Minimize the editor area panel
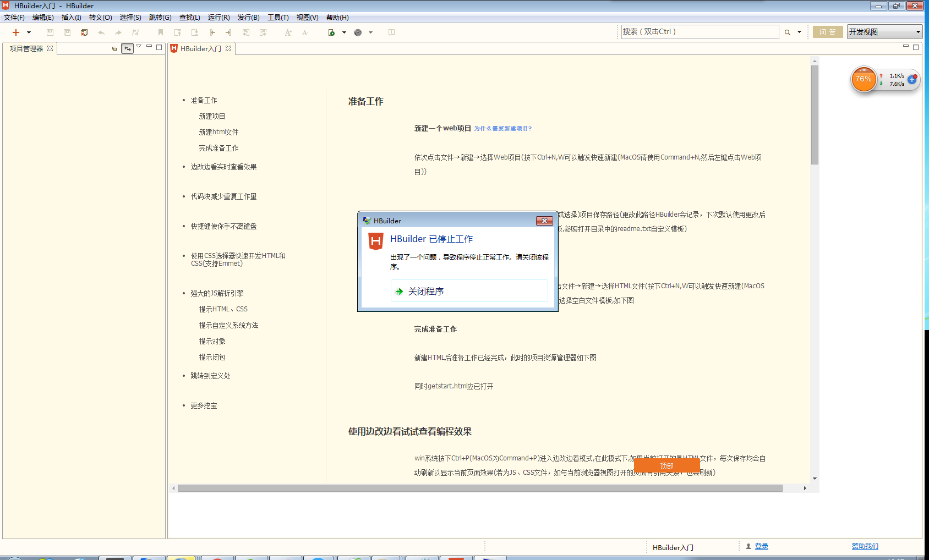929x560 pixels. 906,47
